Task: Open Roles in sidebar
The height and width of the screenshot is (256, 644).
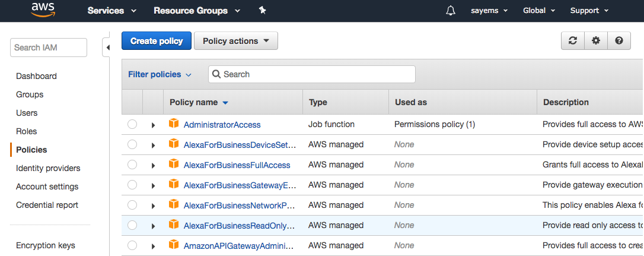Action: [26, 131]
